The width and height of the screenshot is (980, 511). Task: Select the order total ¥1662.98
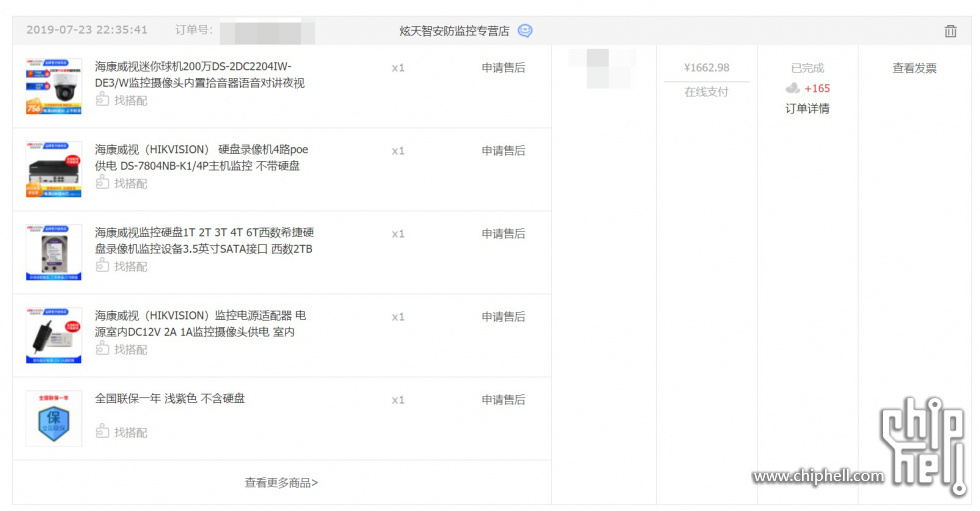[x=706, y=67]
